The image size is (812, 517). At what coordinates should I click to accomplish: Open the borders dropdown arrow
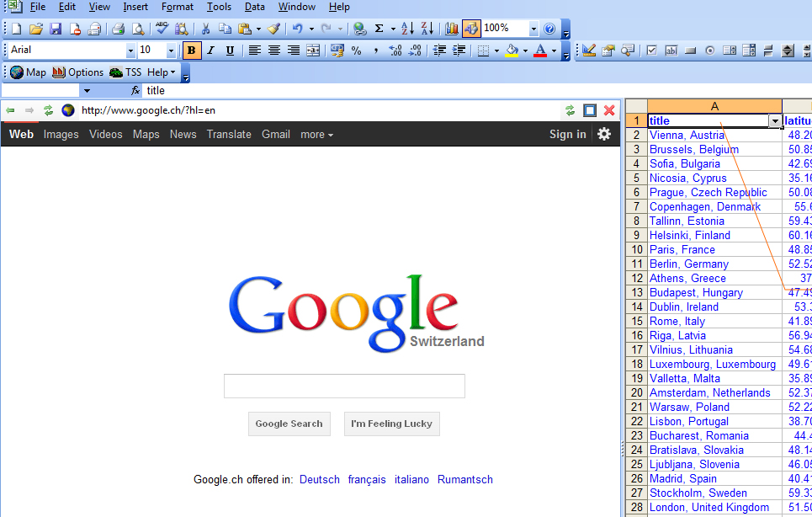496,51
